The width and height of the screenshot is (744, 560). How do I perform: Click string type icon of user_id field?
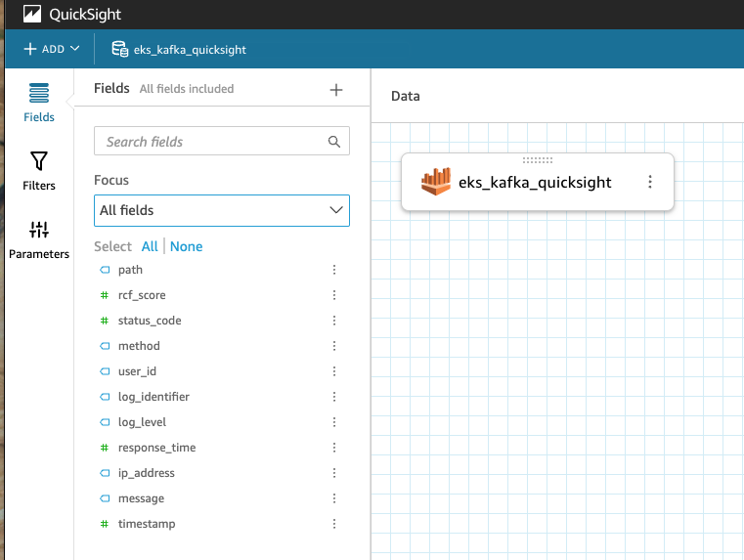105,371
